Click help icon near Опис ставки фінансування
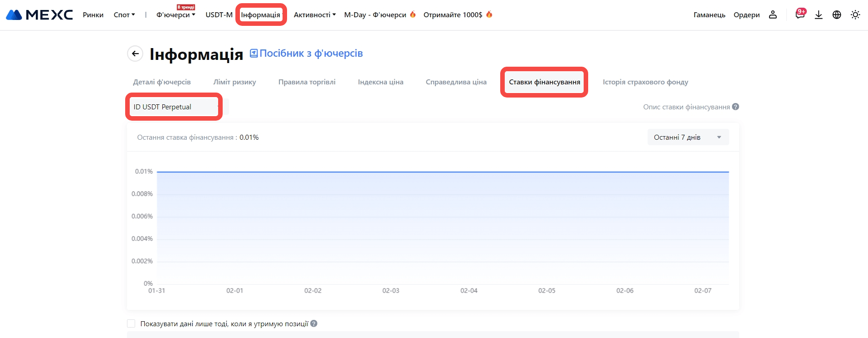Screen dimensions: 868x338 [736, 107]
